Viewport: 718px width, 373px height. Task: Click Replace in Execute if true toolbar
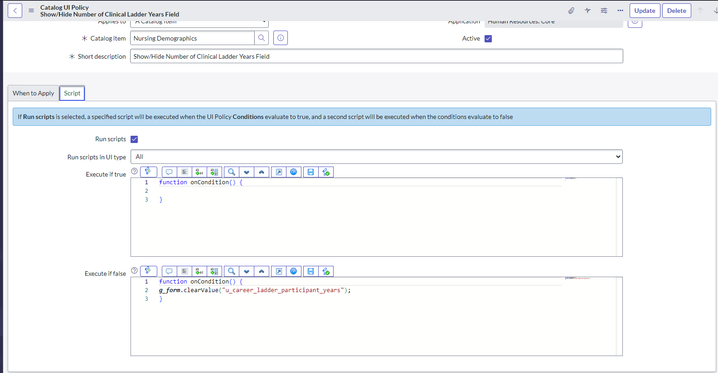(x=199, y=172)
